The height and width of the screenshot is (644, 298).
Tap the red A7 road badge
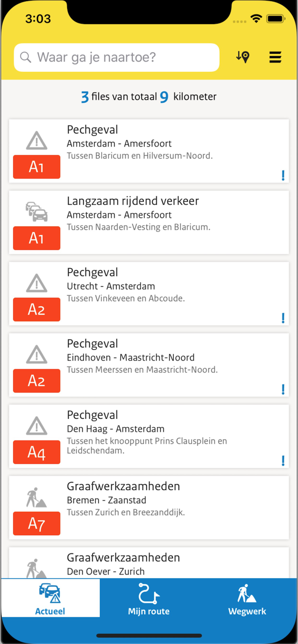[37, 523]
